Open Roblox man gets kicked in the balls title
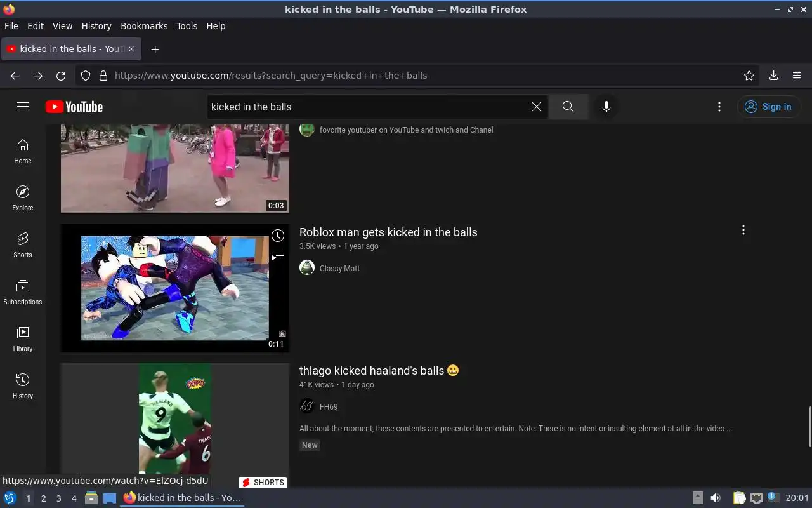812x508 pixels. (388, 232)
